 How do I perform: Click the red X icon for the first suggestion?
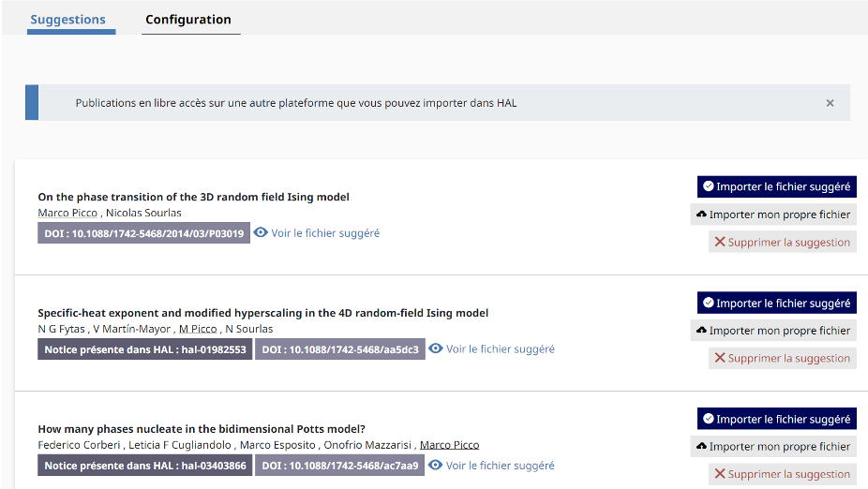720,242
